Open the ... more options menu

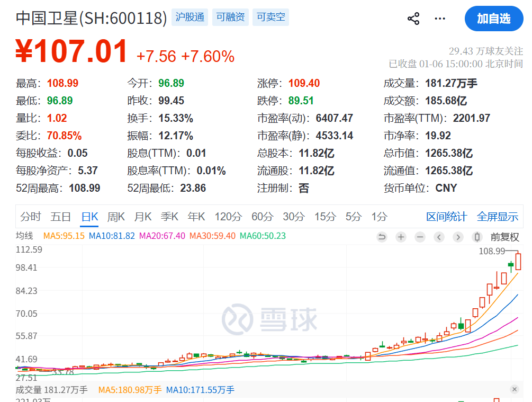tap(439, 17)
